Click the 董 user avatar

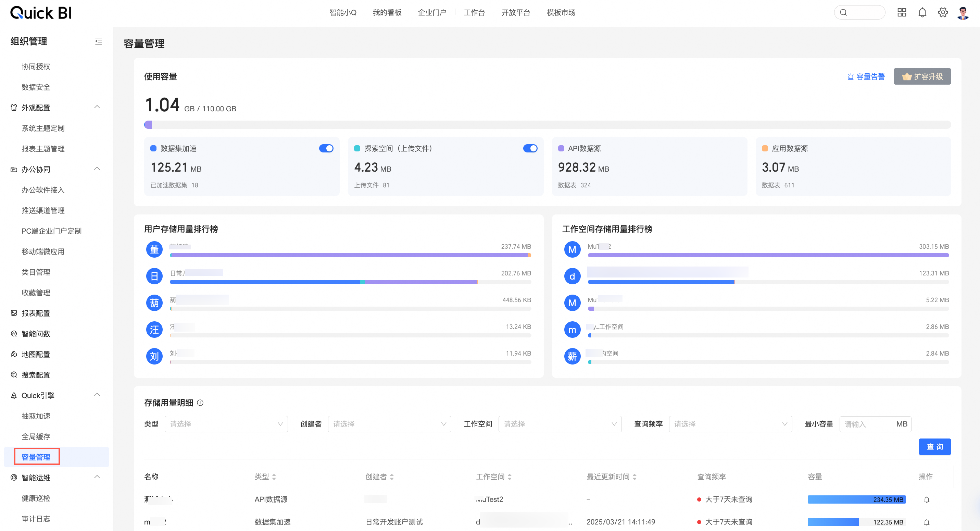point(154,250)
